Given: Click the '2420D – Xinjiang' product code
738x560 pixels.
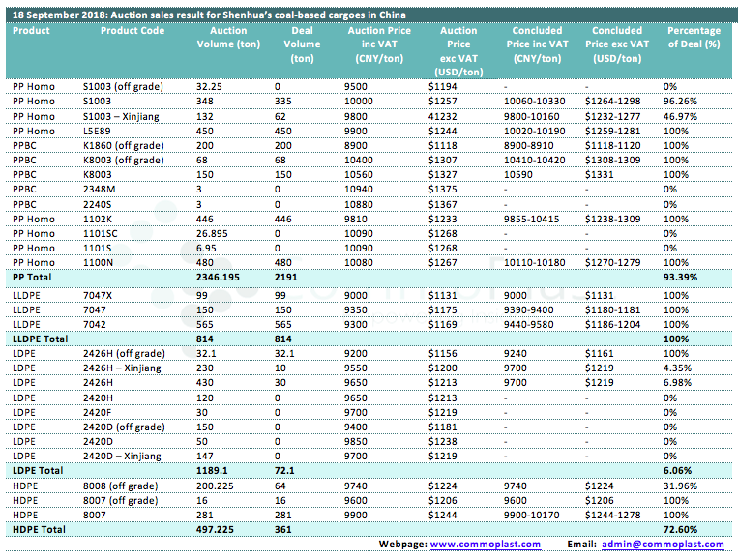Looking at the screenshot, I should [123, 456].
